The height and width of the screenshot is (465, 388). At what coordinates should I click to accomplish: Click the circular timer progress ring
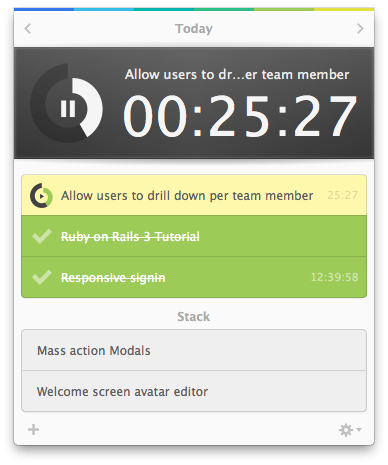coord(67,103)
